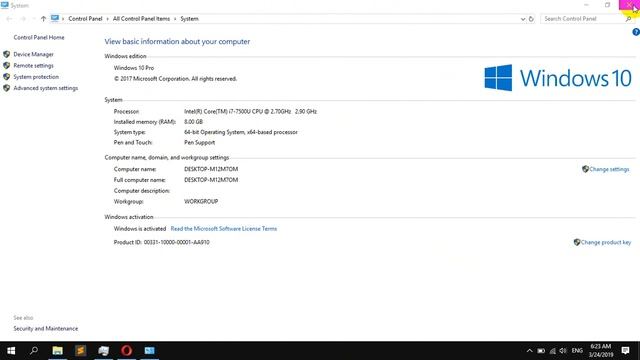Click 64-bit Operating System value text
The width and height of the screenshot is (640, 360).
(241, 132)
